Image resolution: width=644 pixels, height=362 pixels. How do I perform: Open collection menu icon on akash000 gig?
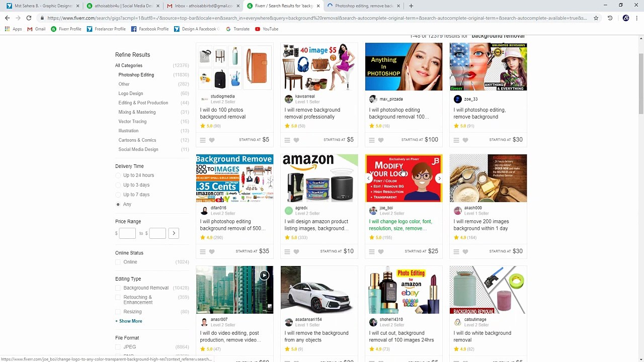[x=456, y=252]
